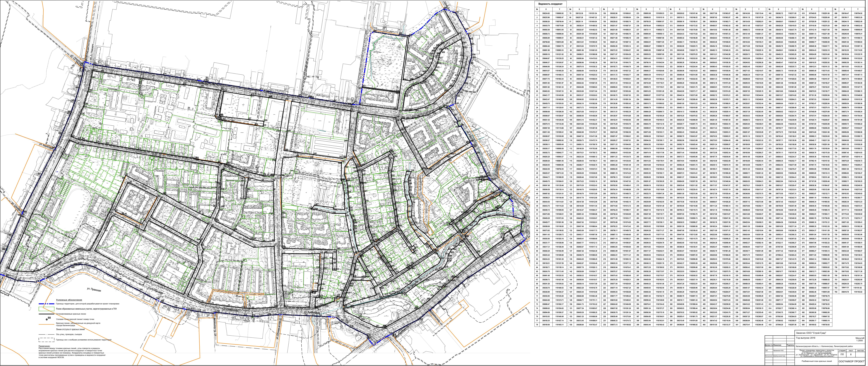Click the thick black red-line legend symbol

tap(47, 314)
